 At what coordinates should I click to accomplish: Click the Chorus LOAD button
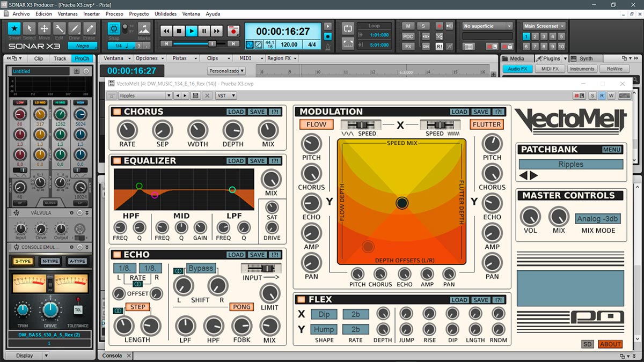point(236,112)
